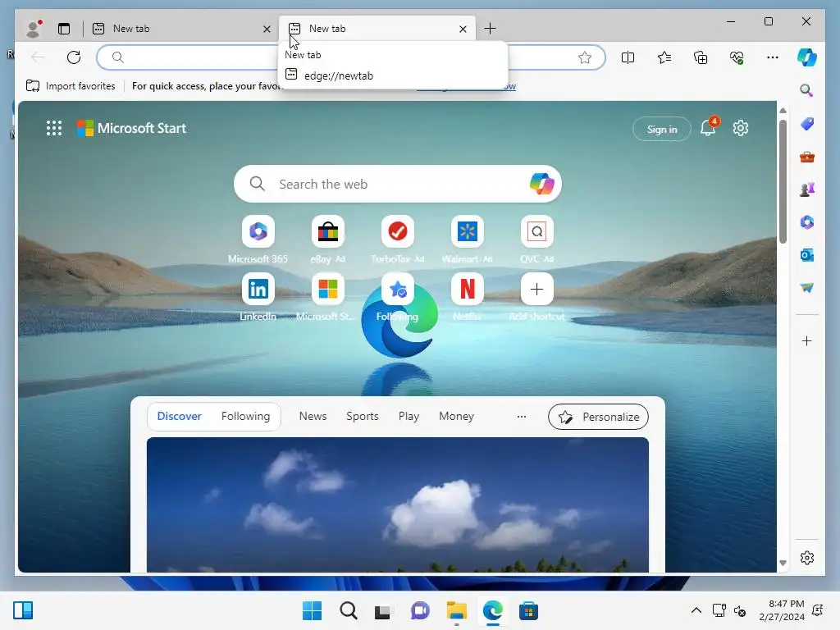Select the Discover feed tab
Screen dimensions: 840x630
[180, 416]
